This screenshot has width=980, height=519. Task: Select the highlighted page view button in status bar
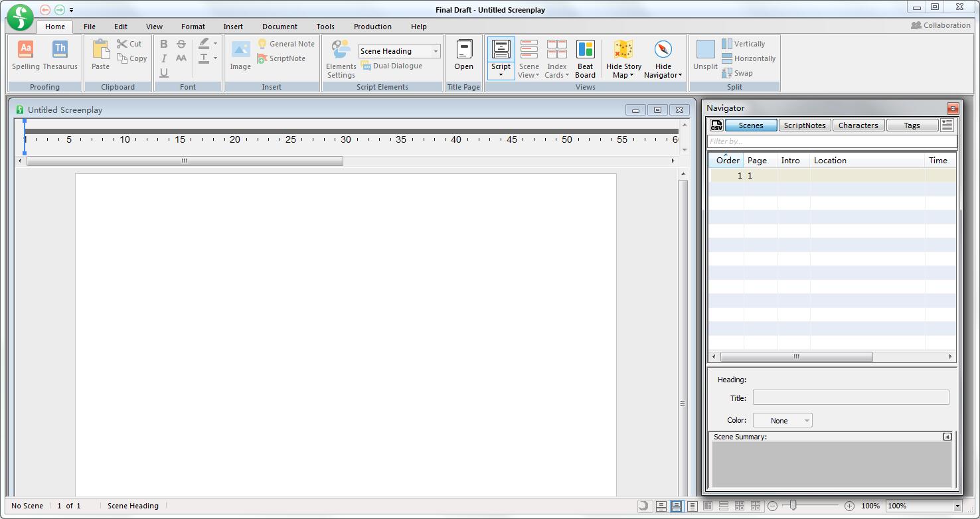tap(677, 506)
